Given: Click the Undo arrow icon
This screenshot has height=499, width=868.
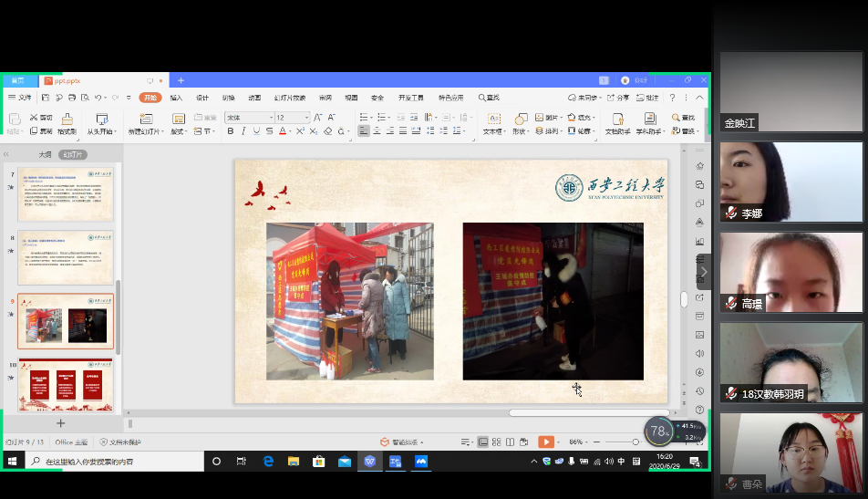Looking at the screenshot, I should pyautogui.click(x=98, y=98).
